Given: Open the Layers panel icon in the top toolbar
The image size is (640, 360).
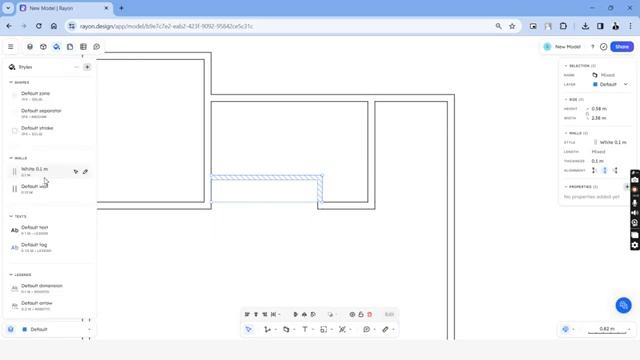Looking at the screenshot, I should click(30, 47).
